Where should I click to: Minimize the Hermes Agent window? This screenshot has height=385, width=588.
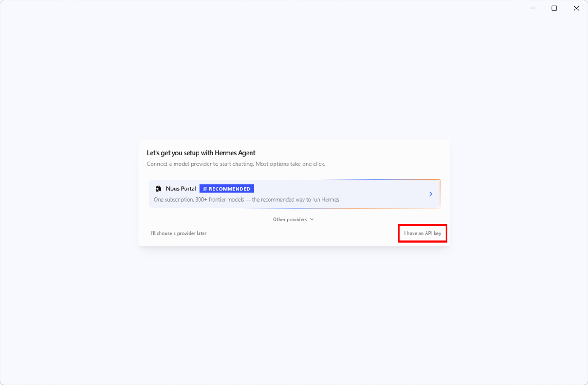point(533,8)
